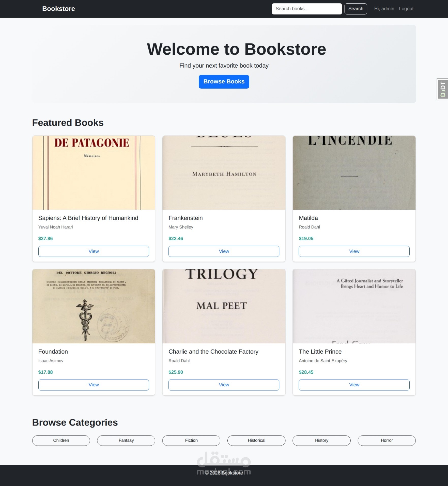Viewport: 448px width, 486px height.
Task: Click The Little Prince title text
Action: point(320,352)
